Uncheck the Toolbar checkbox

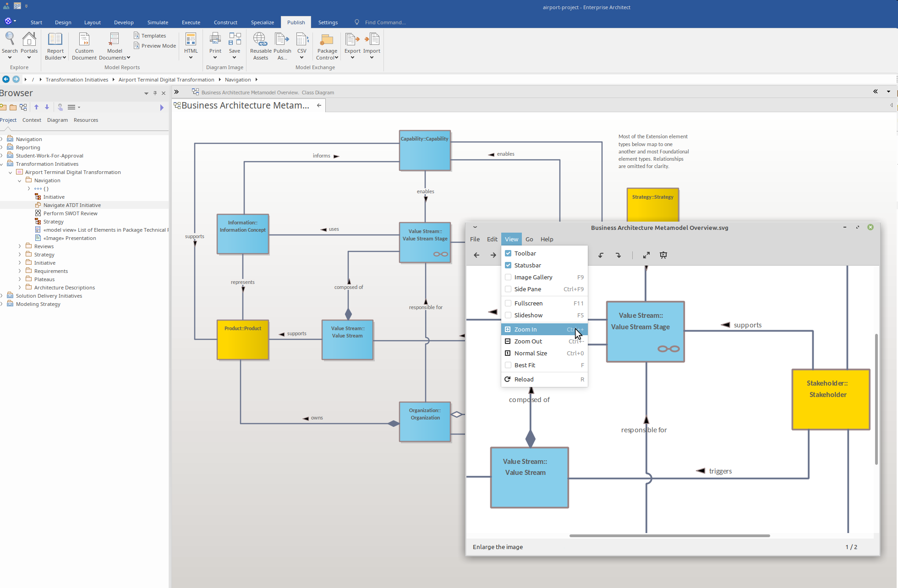coord(508,253)
